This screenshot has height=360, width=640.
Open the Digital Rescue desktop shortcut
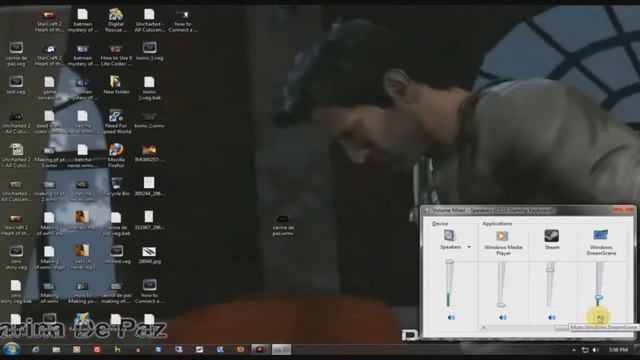[x=116, y=20]
